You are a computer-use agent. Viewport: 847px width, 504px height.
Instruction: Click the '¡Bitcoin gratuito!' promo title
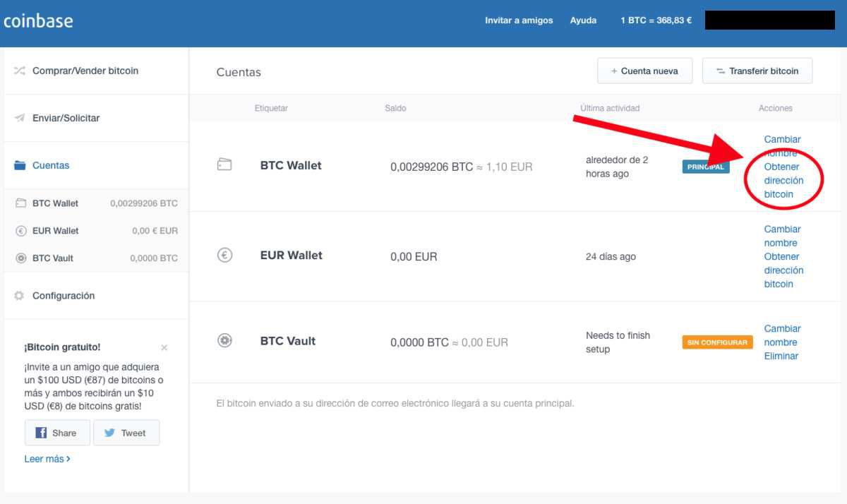pos(62,347)
